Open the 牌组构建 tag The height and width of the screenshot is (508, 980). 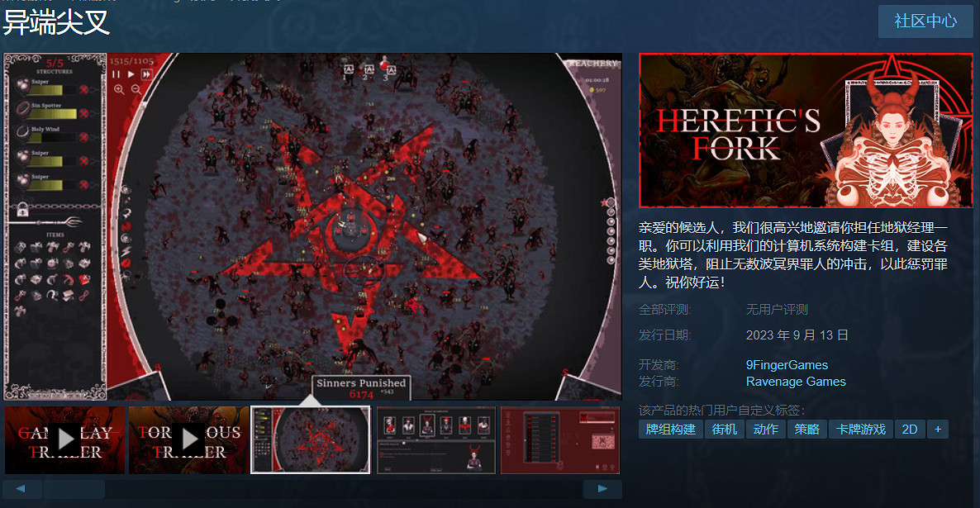coord(670,430)
